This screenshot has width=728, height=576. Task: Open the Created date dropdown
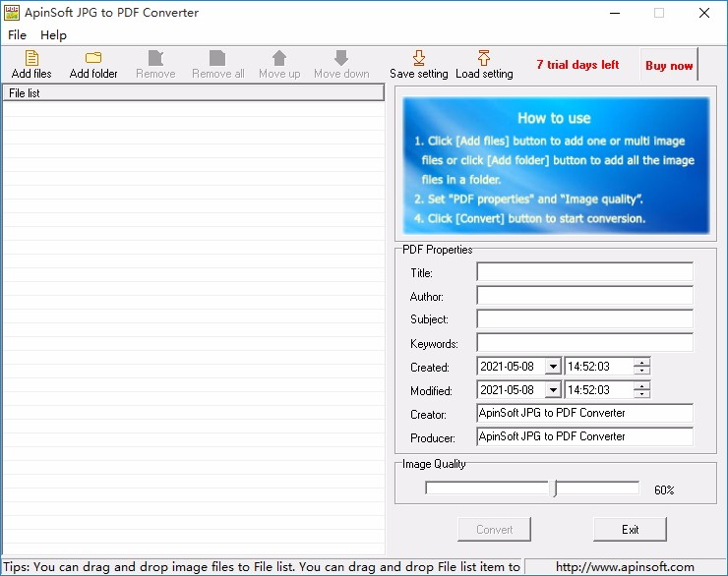[x=553, y=367]
